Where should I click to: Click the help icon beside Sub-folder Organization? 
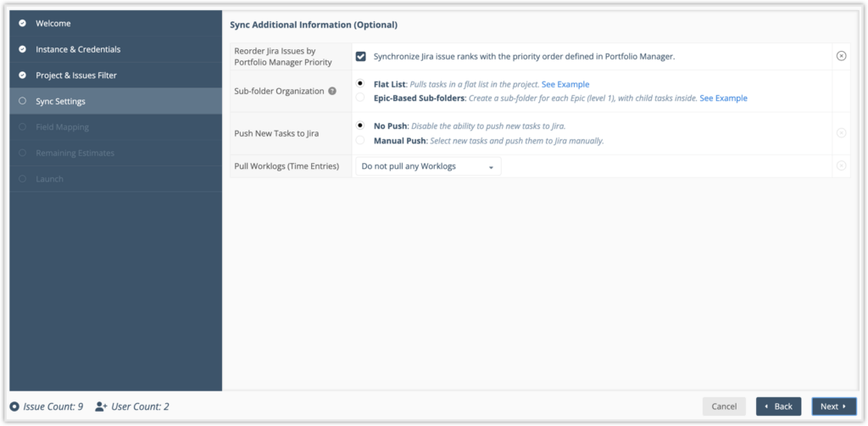[x=332, y=92]
